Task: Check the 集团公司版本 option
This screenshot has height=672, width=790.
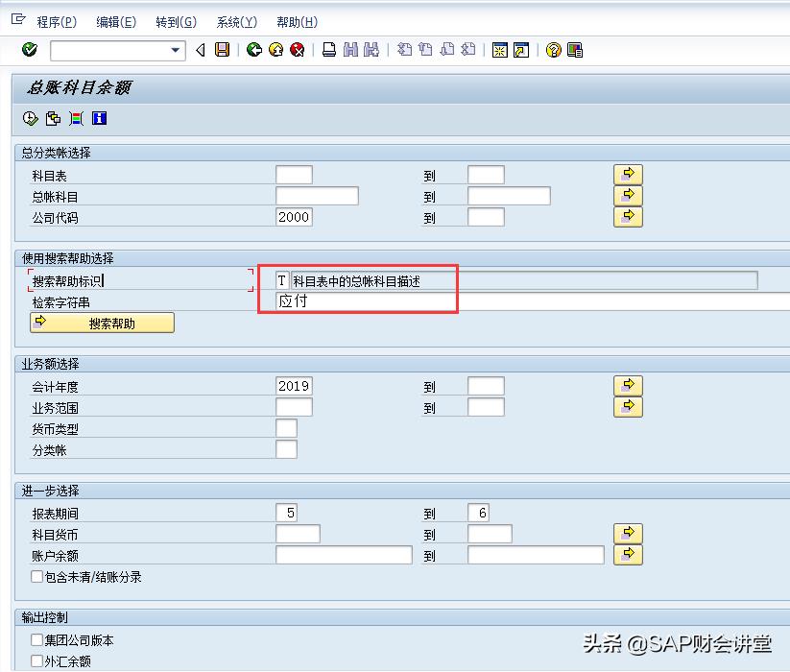Action: click(x=36, y=640)
